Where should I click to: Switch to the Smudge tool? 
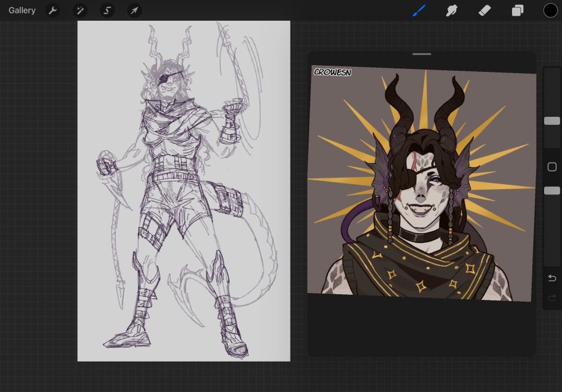point(452,10)
